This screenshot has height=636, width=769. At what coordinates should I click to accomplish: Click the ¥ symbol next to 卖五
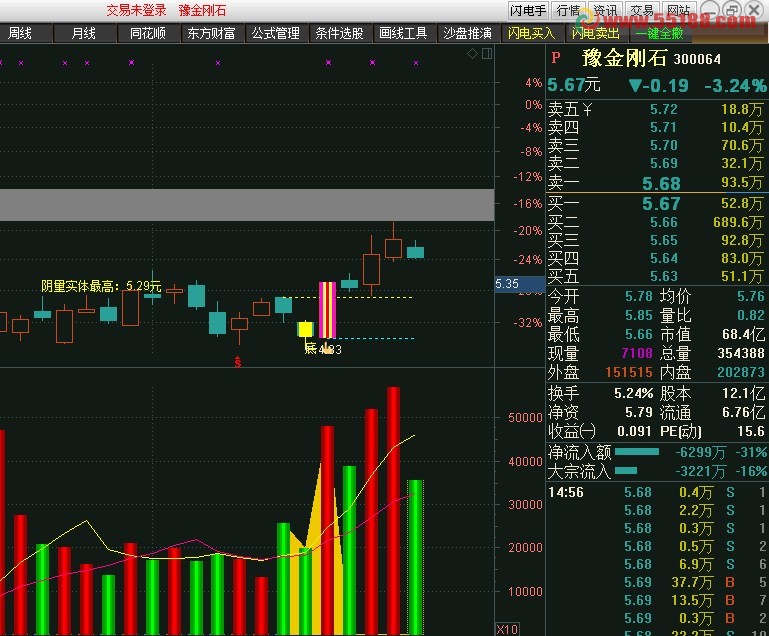click(587, 109)
